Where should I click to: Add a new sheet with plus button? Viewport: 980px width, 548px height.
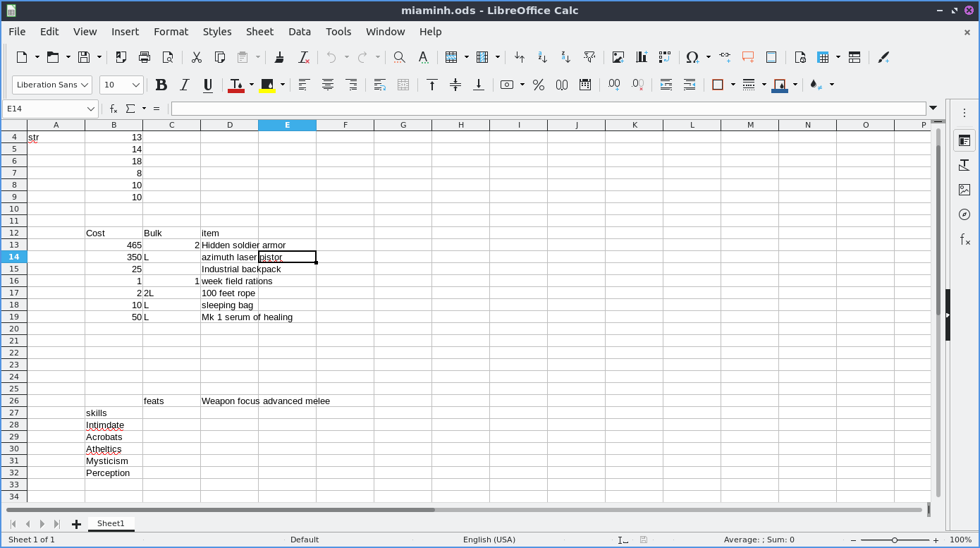click(x=76, y=524)
